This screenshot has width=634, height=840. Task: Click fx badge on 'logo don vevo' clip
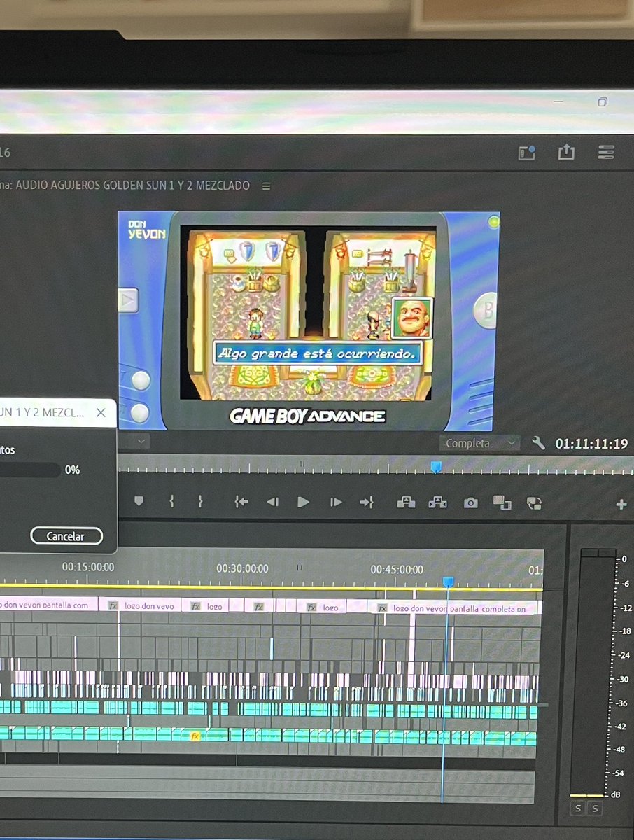pyautogui.click(x=113, y=605)
